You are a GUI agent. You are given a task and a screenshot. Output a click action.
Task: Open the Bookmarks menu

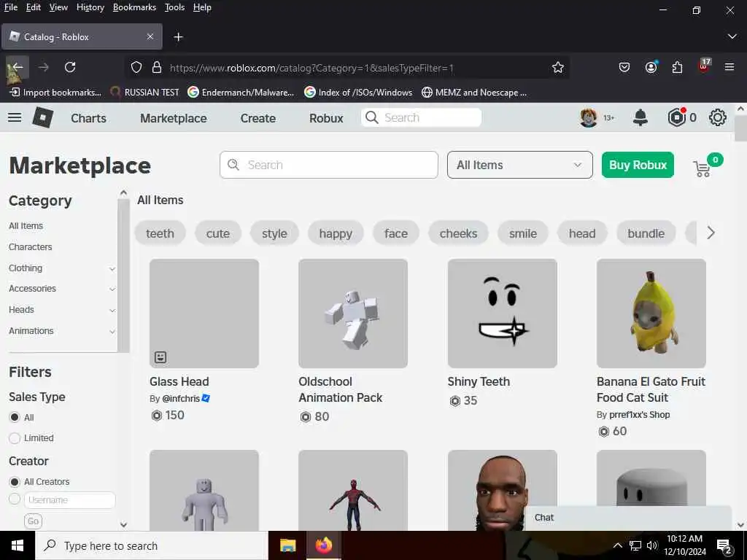[x=134, y=7]
